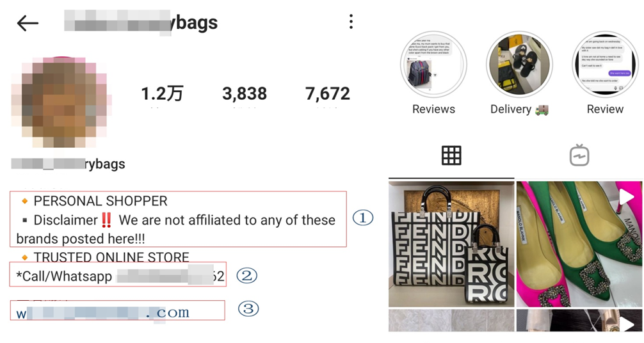Open the 1.2万 posts count
644x343 pixels.
click(x=162, y=93)
